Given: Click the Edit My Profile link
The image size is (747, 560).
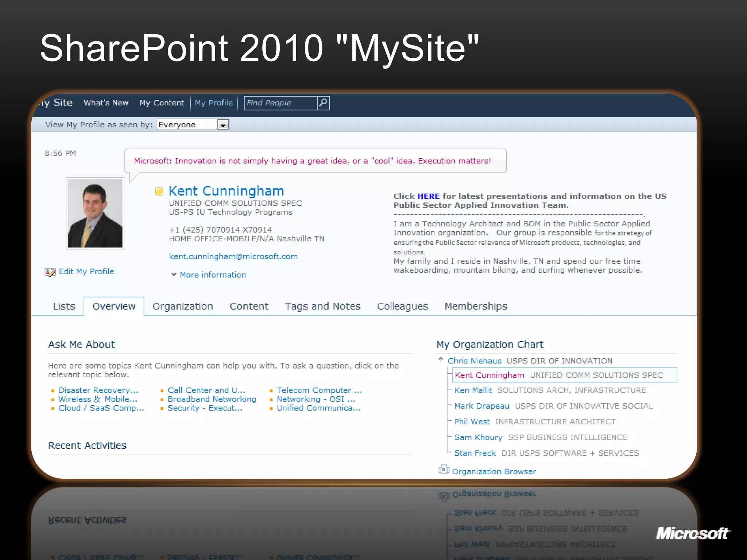Looking at the screenshot, I should pyautogui.click(x=86, y=272).
